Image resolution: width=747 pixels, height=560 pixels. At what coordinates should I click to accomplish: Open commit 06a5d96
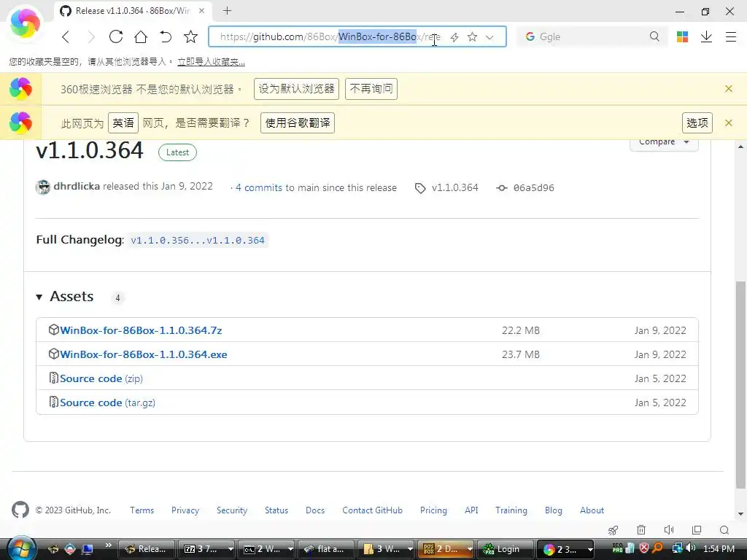[x=533, y=187]
